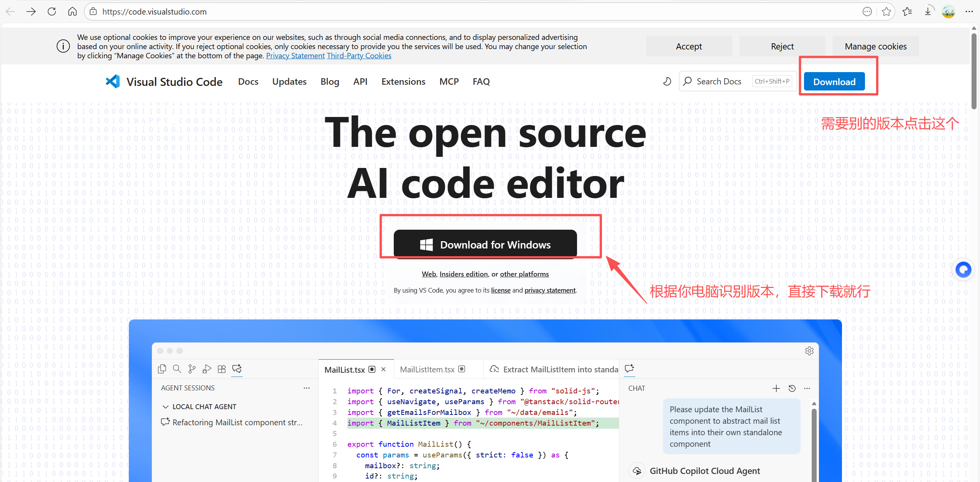Open the Privacy Statement link in cookie banner
This screenshot has height=482, width=980.
(295, 56)
